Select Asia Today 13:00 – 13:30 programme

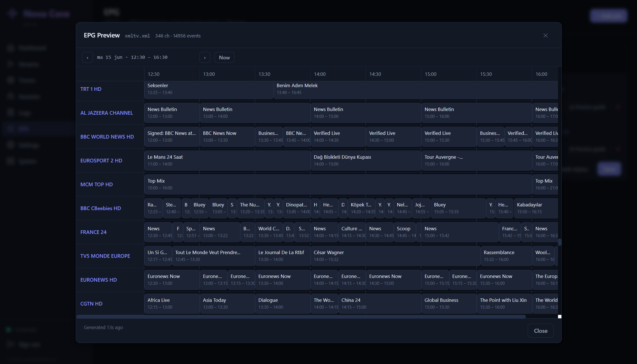coord(227,304)
